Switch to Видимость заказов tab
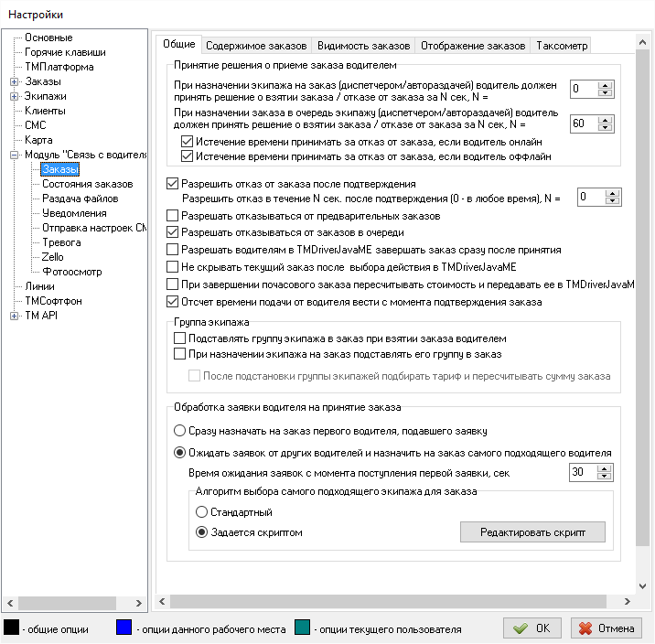655x644 pixels. 364,45
